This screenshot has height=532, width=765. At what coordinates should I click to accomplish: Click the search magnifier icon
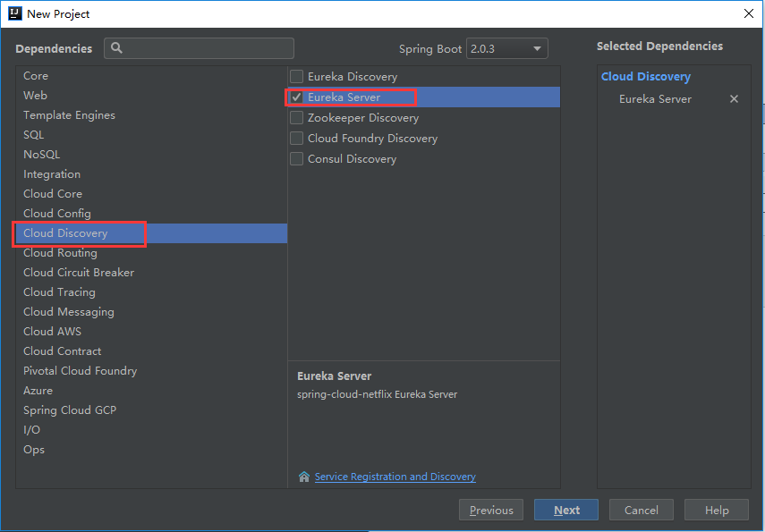click(x=116, y=47)
